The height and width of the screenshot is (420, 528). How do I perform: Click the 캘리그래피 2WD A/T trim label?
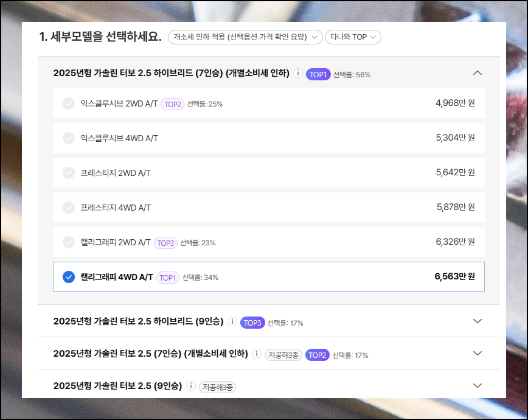click(x=116, y=243)
